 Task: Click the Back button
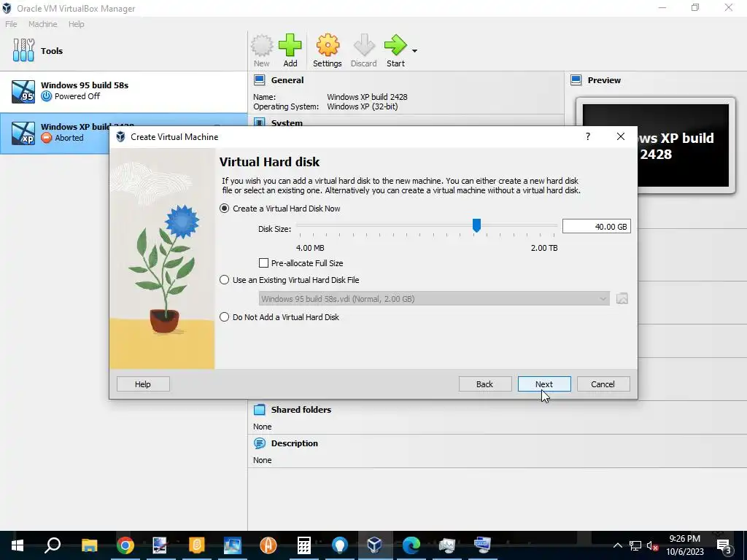coord(485,384)
